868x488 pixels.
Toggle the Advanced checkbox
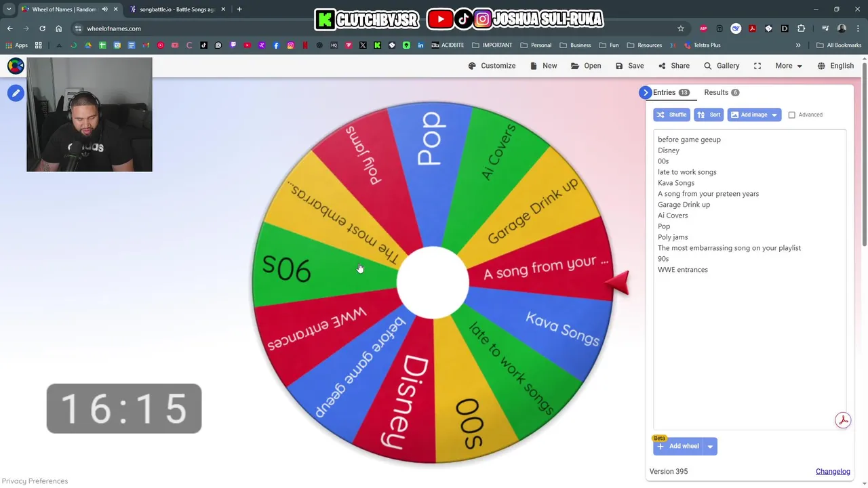click(x=791, y=115)
